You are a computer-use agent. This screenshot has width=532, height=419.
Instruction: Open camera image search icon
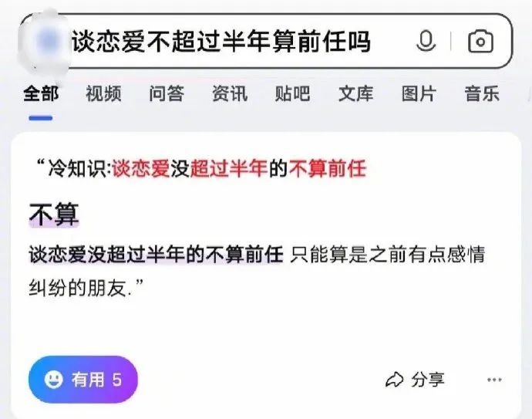pos(480,42)
